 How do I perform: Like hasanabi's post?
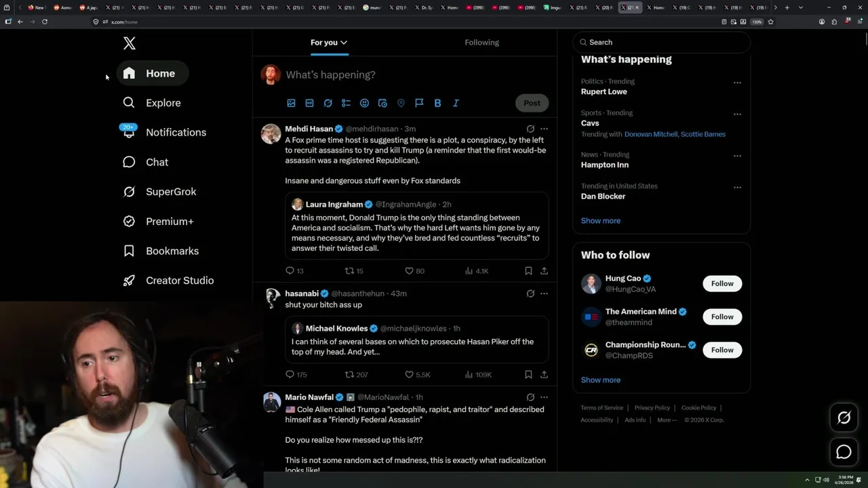(417, 375)
